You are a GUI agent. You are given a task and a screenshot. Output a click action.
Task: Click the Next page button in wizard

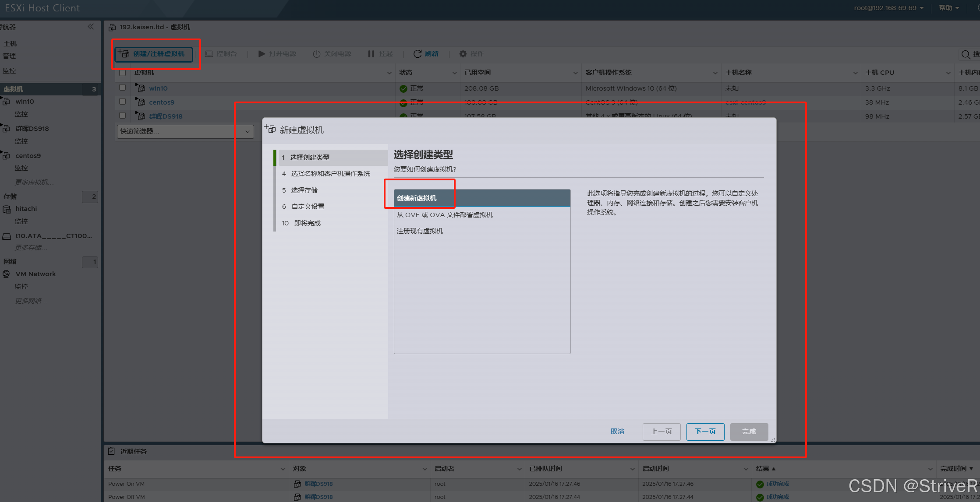click(x=705, y=432)
